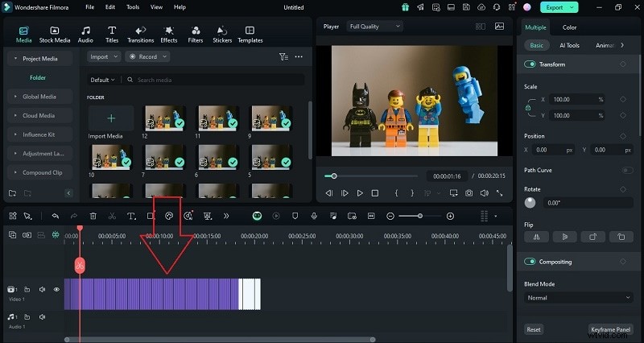
Task: Open the Default sort dropdown
Action: pos(102,80)
